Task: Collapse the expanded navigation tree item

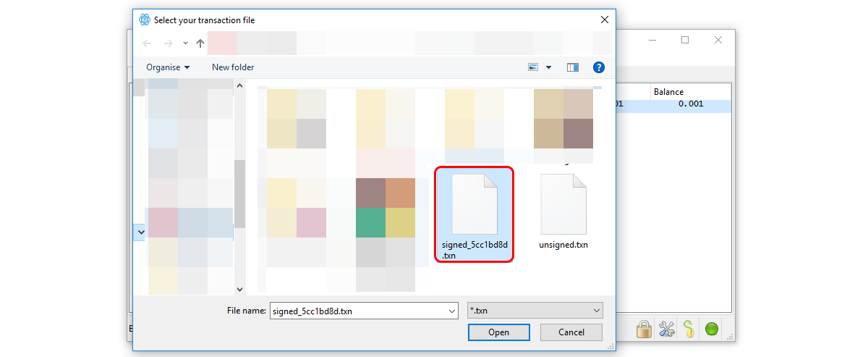Action: [140, 232]
